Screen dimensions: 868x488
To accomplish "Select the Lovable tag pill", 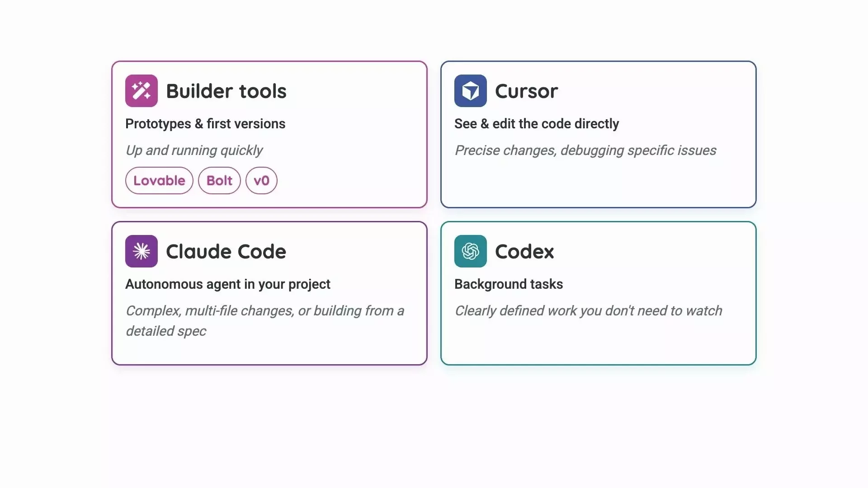I will pos(159,181).
